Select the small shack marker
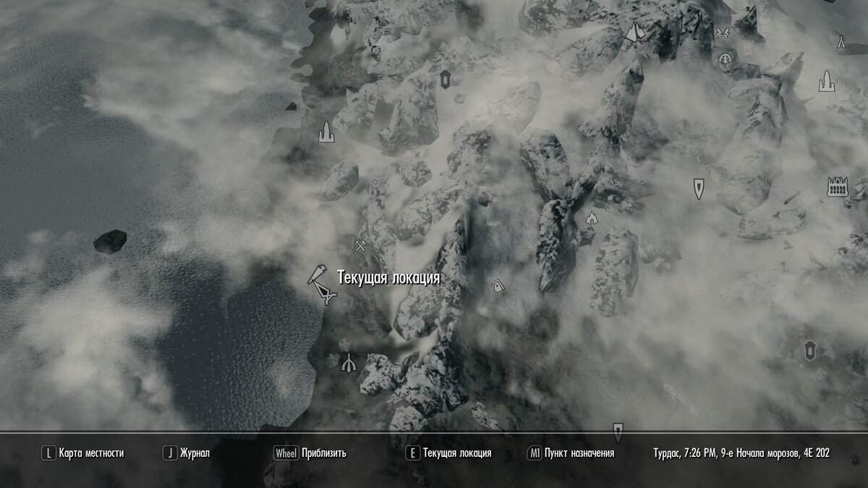 [498, 286]
